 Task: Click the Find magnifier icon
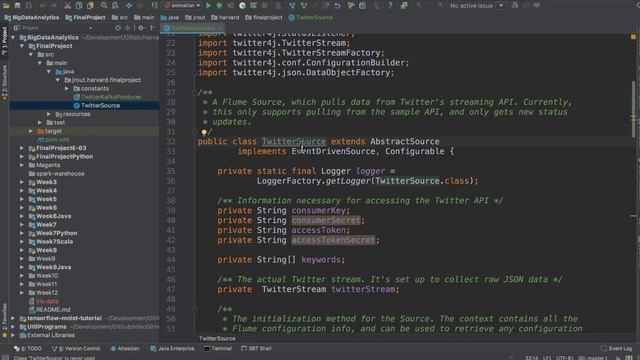tap(104, 6)
